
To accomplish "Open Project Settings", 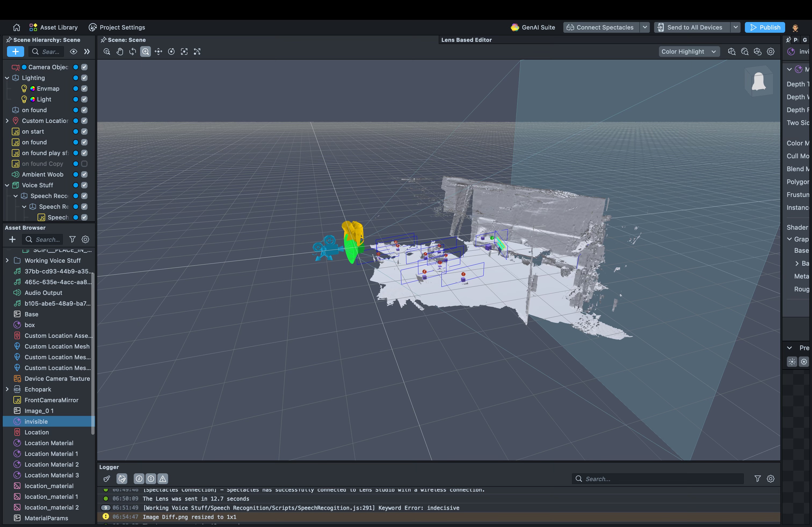I will 117,27.
